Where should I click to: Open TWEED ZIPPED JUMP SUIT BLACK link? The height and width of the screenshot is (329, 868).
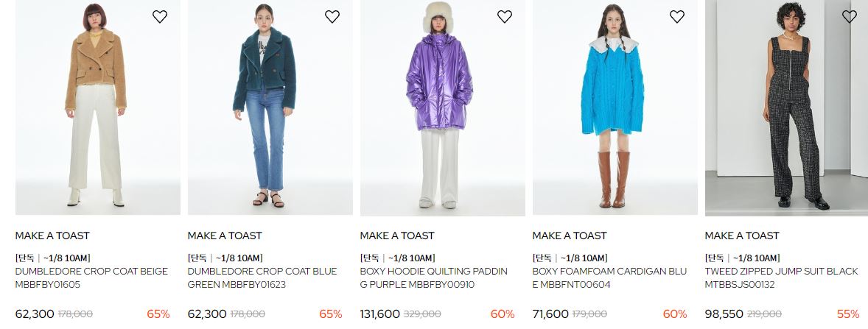[782, 278]
